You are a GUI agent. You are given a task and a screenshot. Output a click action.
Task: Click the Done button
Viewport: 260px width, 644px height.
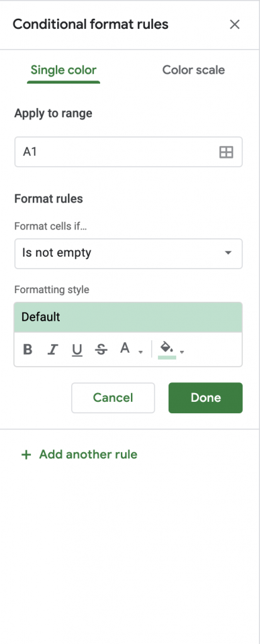coord(205,397)
